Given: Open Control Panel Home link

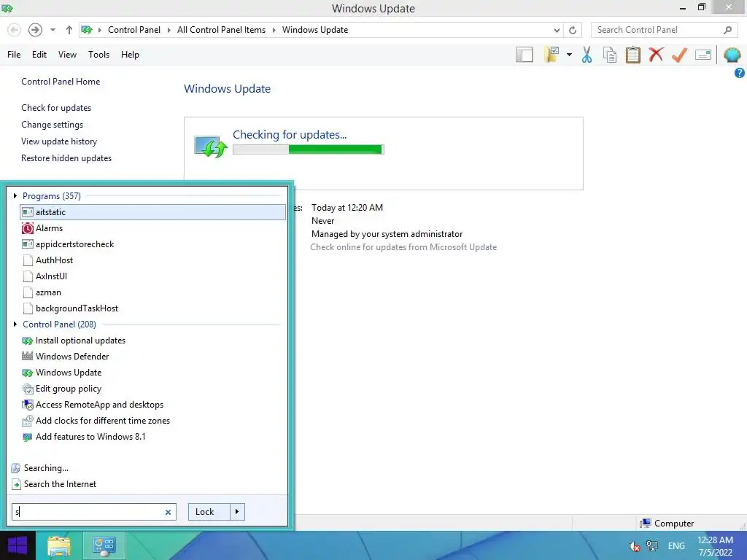Looking at the screenshot, I should click(61, 82).
